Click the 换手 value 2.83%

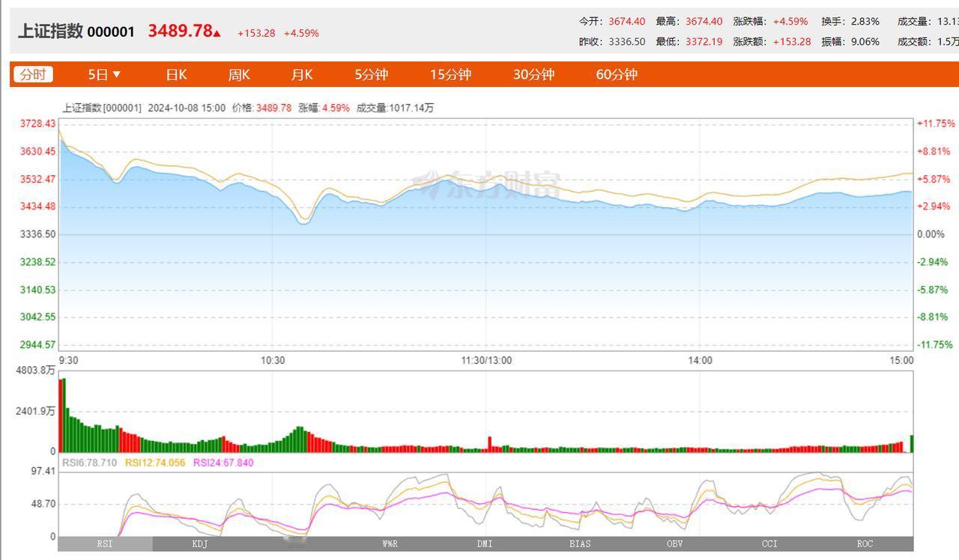coord(865,22)
